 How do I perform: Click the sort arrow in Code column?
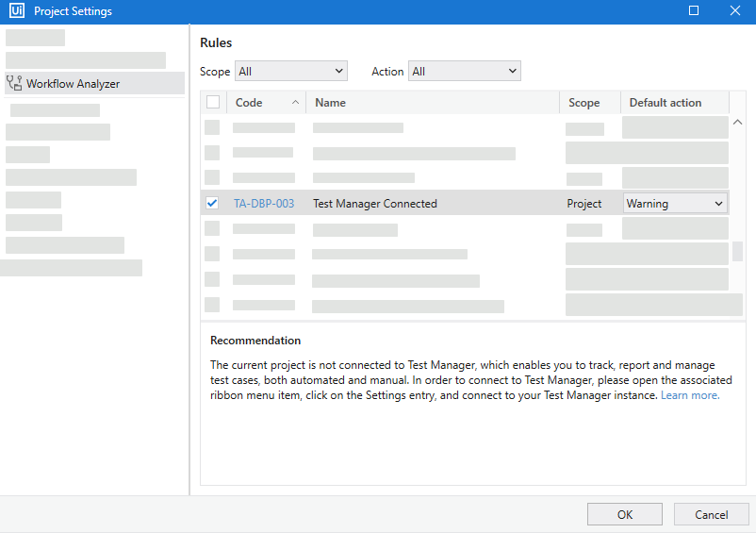tap(296, 102)
